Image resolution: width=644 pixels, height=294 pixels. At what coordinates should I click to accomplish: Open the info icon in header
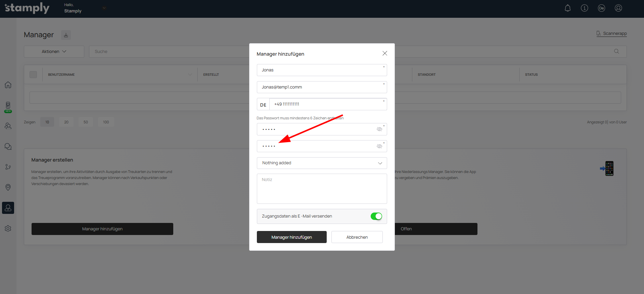pyautogui.click(x=584, y=8)
